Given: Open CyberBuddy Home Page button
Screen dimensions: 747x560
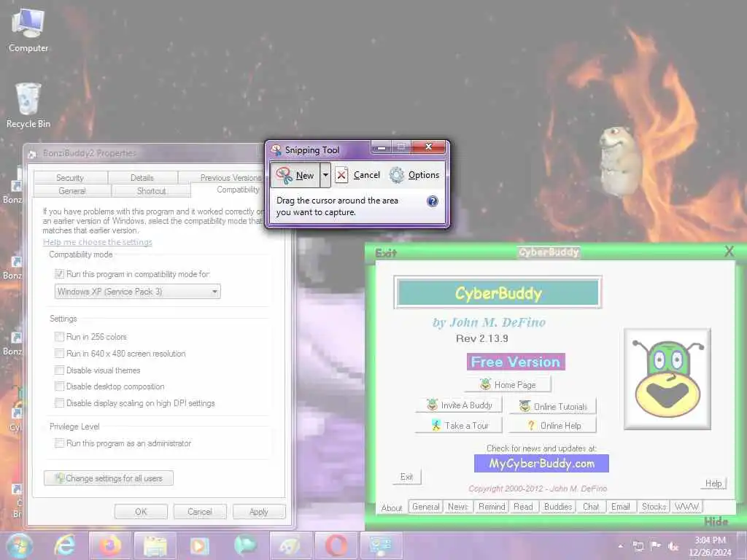Looking at the screenshot, I should coord(508,385).
